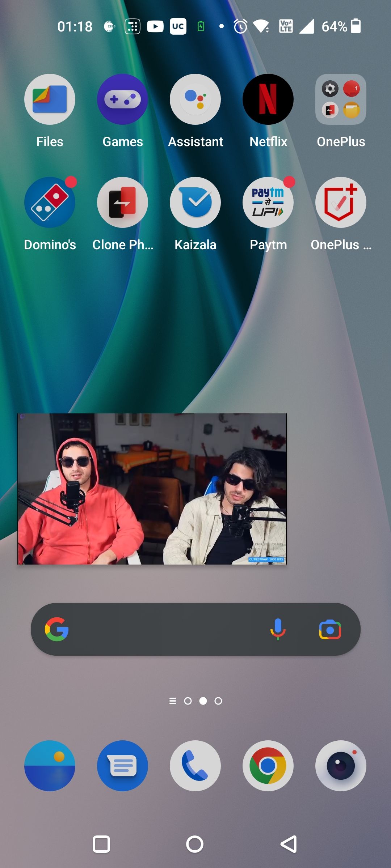The width and height of the screenshot is (391, 868).
Task: Launch Netflix
Action: tap(268, 99)
